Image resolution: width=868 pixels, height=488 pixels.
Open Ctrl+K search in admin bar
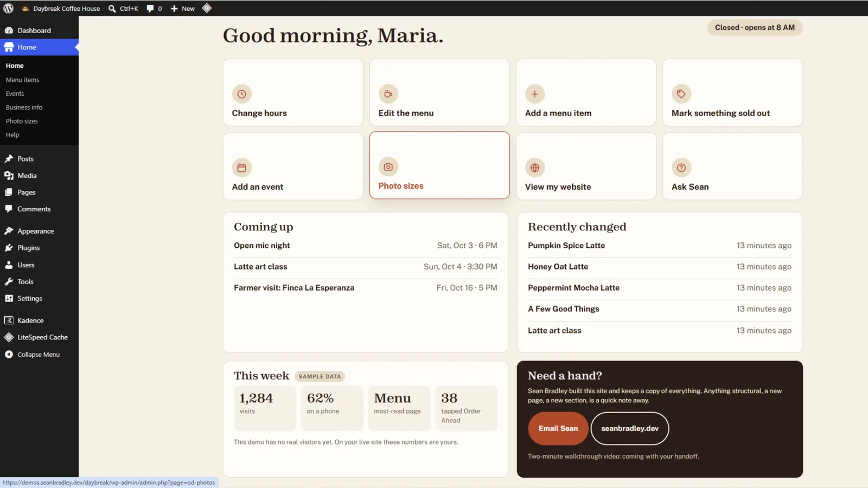[123, 8]
